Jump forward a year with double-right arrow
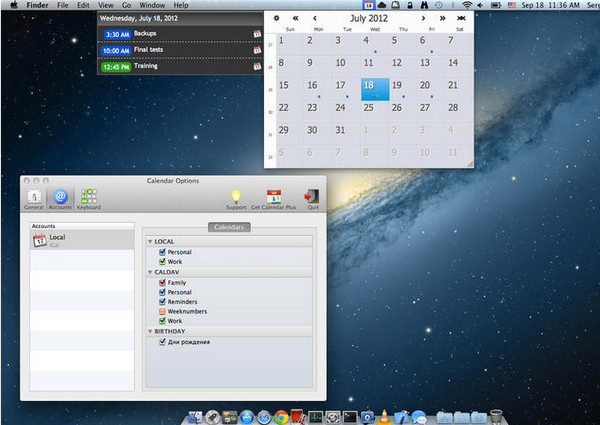Screen dimensions: 600x425 point(442,18)
